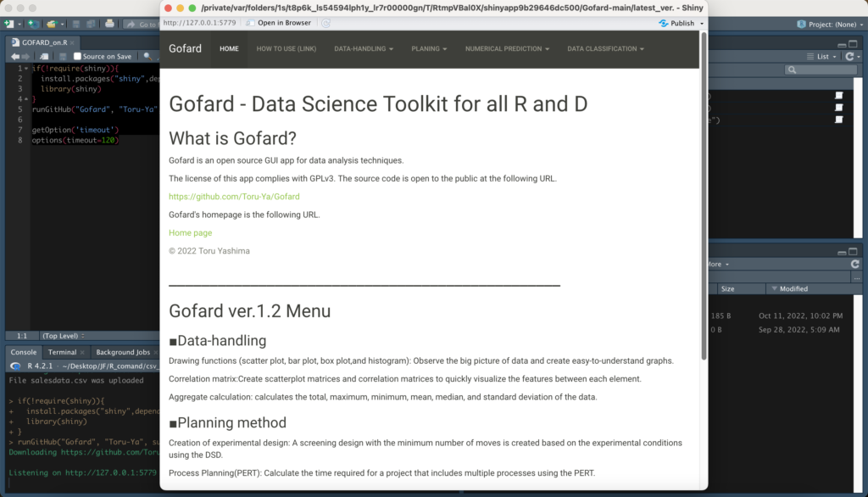The image size is (868, 497).
Task: Expand the Data-Handling navbar dropdown
Action: [364, 49]
